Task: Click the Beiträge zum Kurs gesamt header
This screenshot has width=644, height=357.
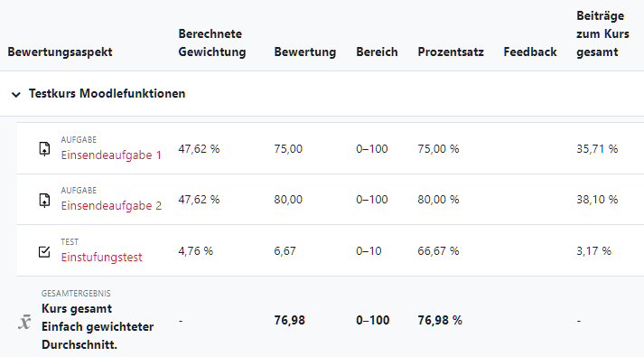Action: tap(602, 33)
